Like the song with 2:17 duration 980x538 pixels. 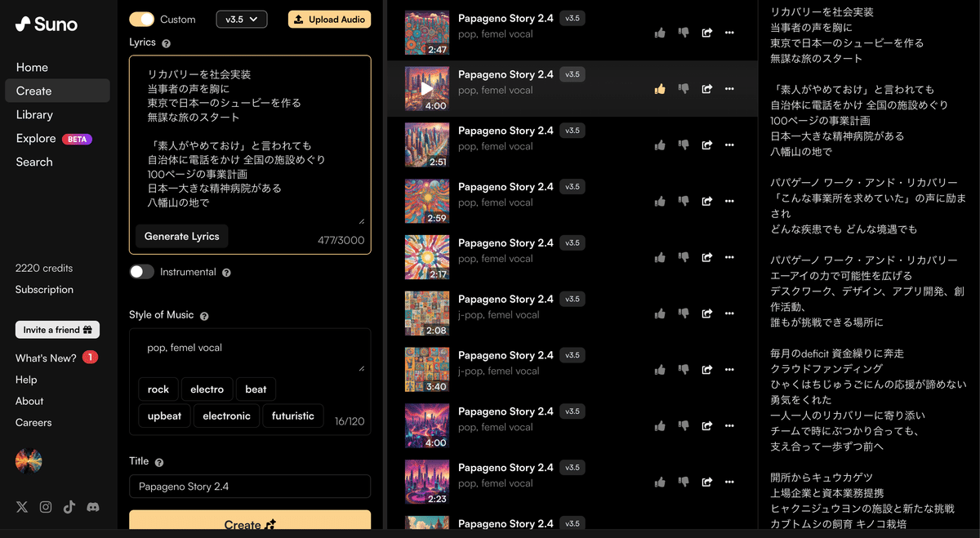click(x=660, y=258)
